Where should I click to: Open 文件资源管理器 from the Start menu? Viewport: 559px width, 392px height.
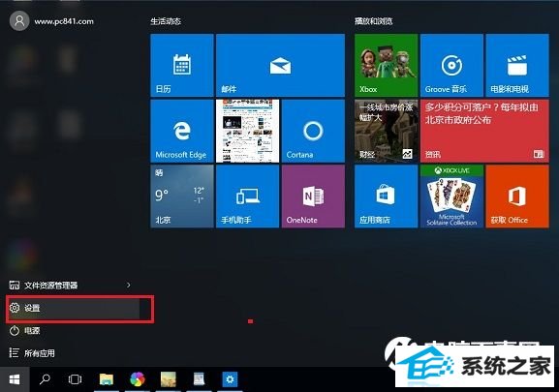[x=50, y=286]
